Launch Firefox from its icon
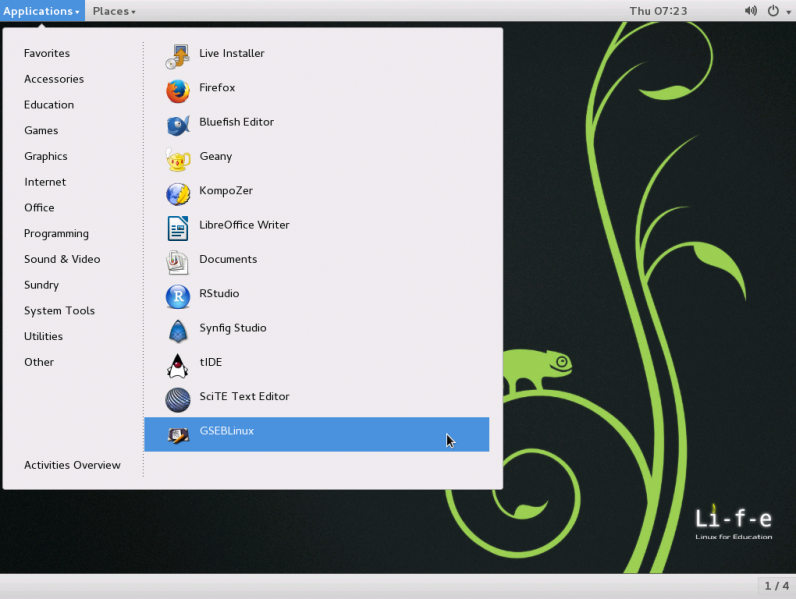Screen dimensions: 796x599 click(178, 89)
